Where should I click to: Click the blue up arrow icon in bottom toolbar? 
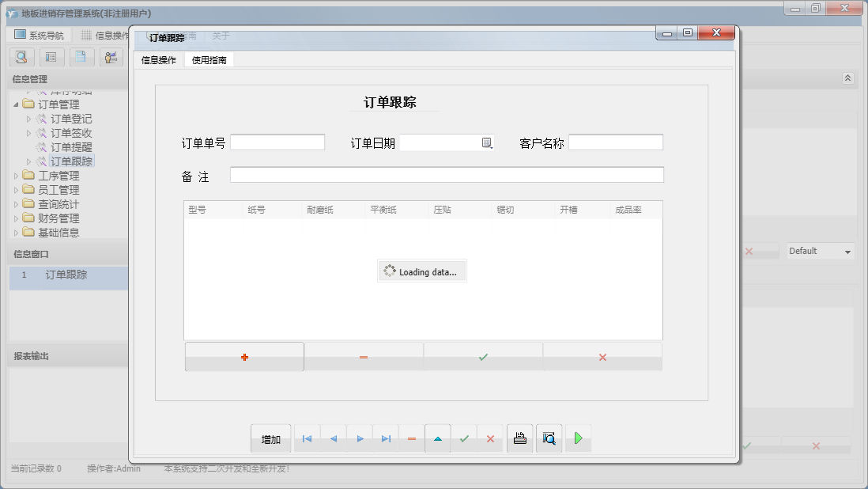[x=438, y=438]
